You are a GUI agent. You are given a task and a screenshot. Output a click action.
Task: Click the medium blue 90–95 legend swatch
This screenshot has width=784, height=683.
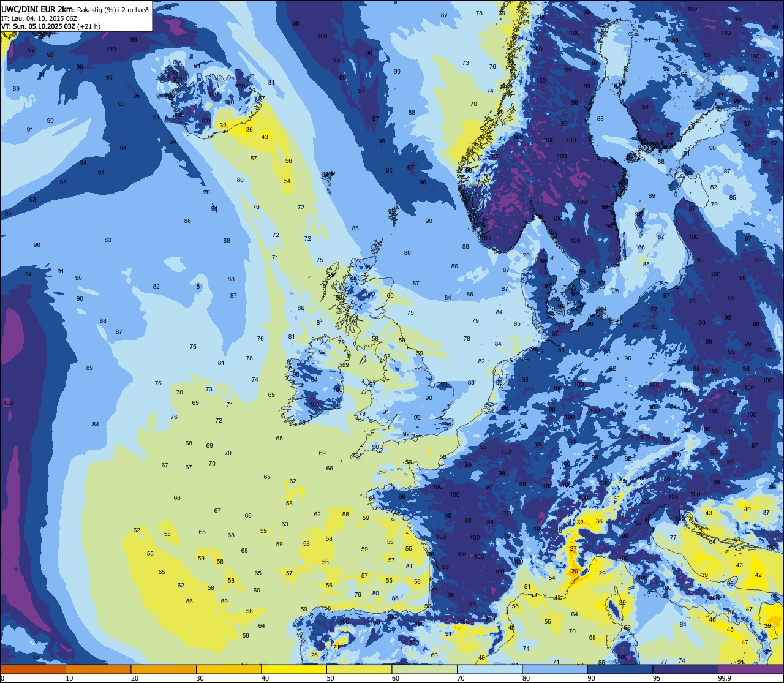(620, 669)
